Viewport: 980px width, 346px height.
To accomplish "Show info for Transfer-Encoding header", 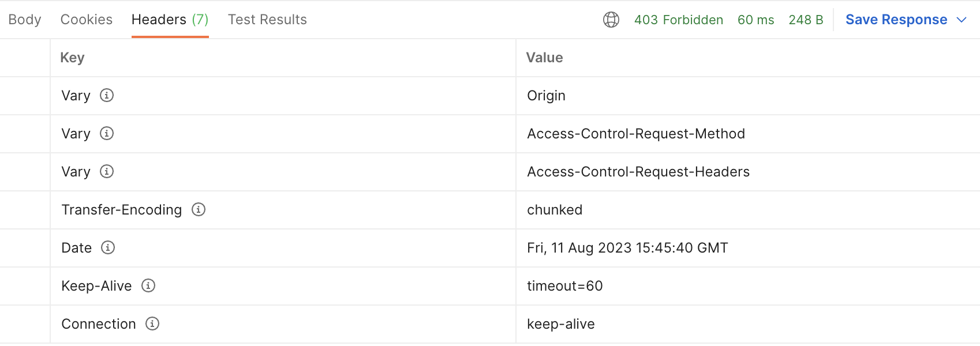I will pos(199,209).
